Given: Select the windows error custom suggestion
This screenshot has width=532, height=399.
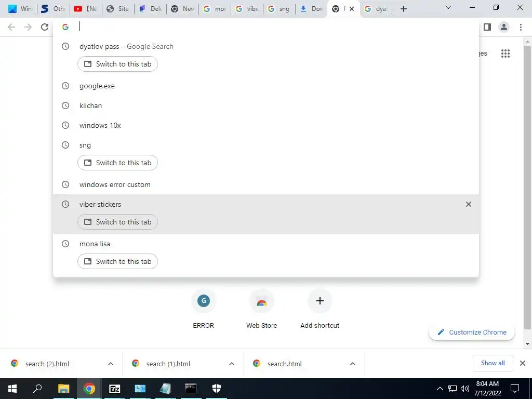Looking at the screenshot, I should (265, 184).
